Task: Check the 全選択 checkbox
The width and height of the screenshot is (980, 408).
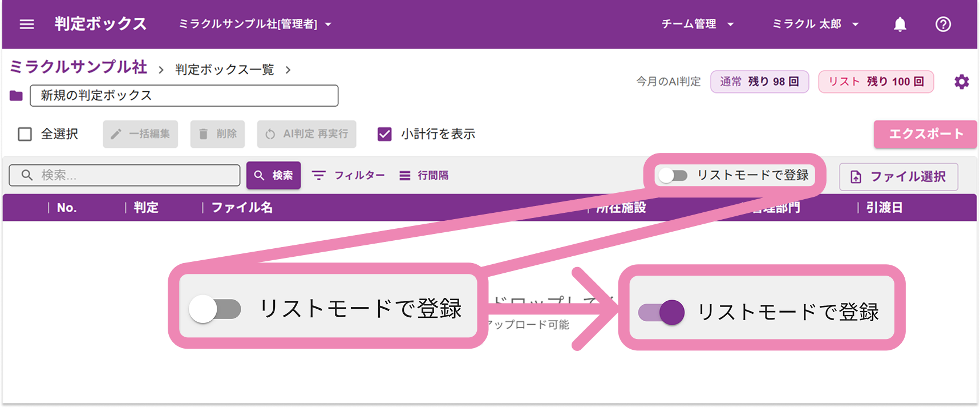Action: pyautogui.click(x=25, y=134)
